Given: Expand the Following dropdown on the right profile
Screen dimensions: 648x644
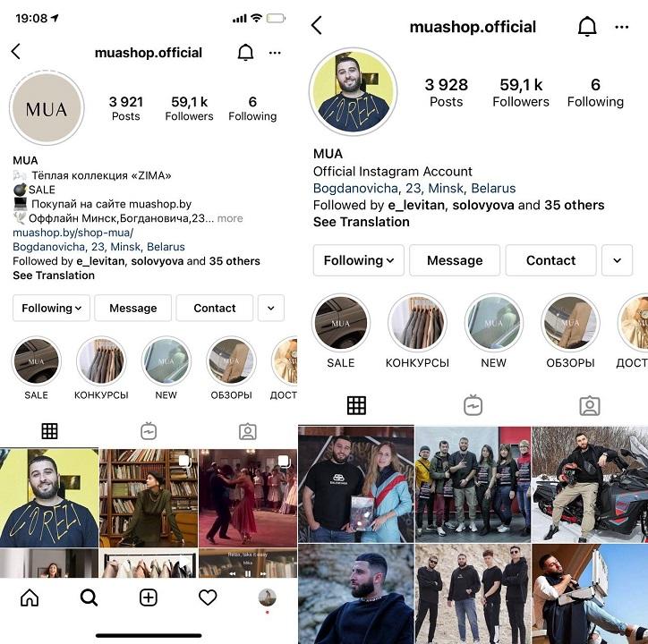Looking at the screenshot, I should [359, 260].
